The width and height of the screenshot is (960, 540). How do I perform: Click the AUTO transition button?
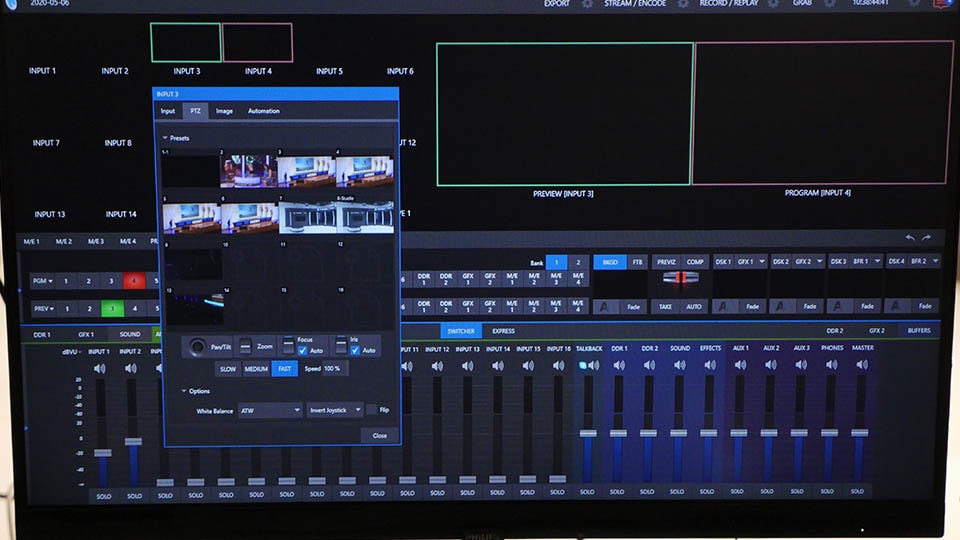694,307
